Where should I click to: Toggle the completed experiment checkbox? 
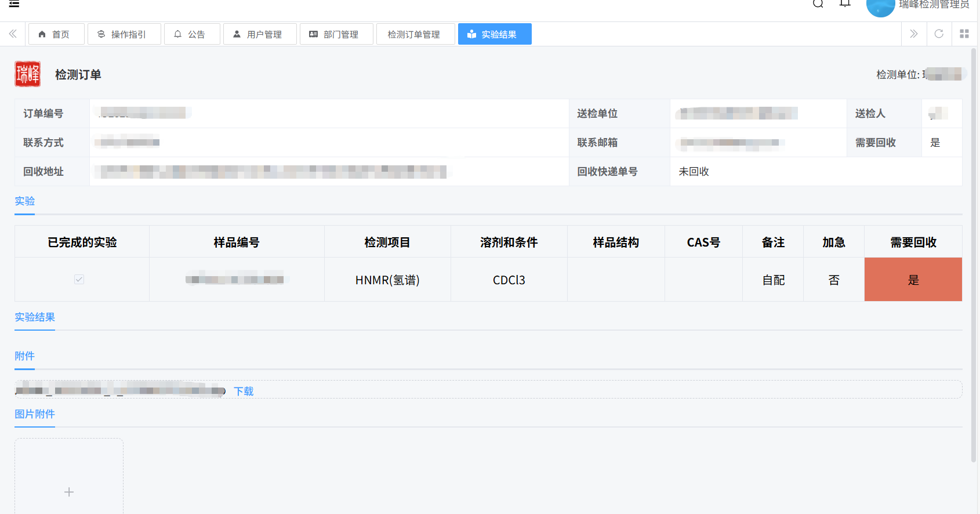point(79,280)
